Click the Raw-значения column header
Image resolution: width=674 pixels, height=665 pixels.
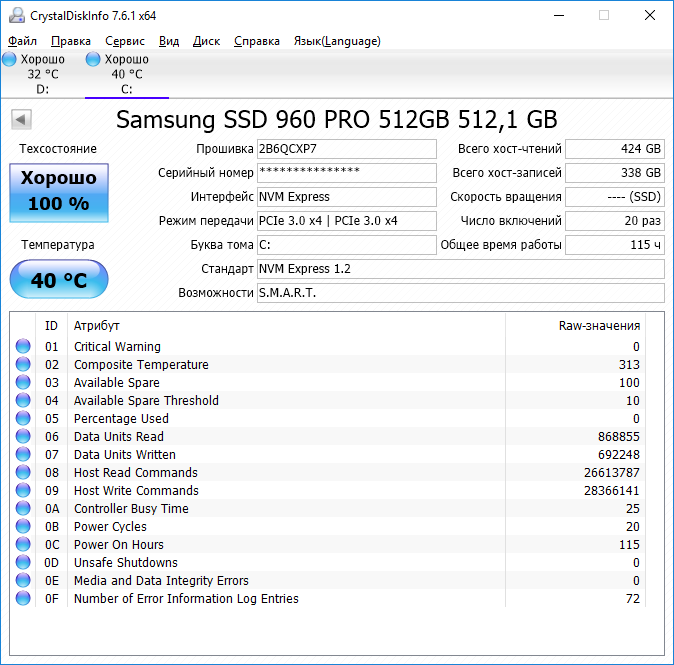pos(576,326)
